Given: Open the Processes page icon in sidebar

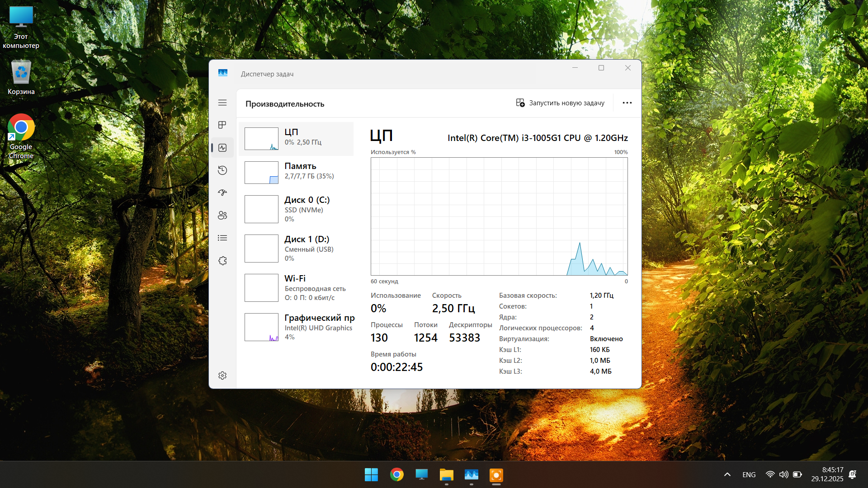Looking at the screenshot, I should tap(222, 125).
